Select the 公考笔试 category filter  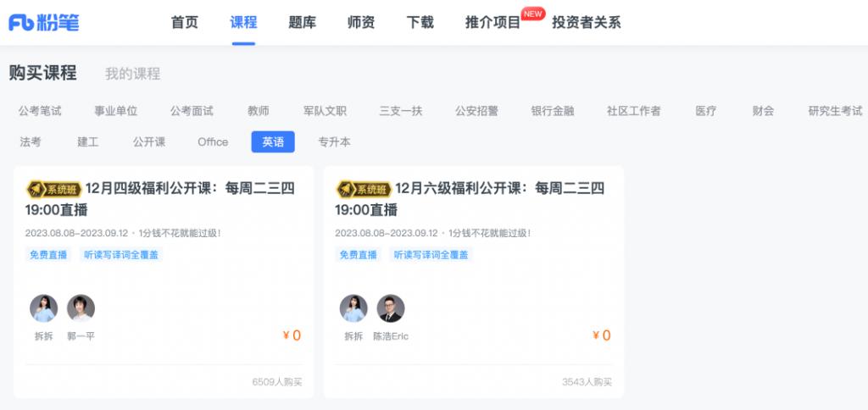[x=40, y=111]
